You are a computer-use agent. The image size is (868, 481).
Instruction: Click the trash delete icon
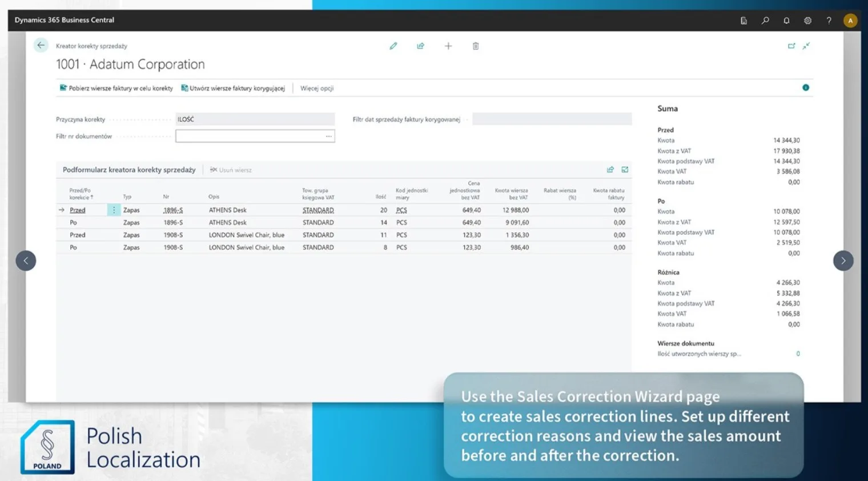coord(476,46)
